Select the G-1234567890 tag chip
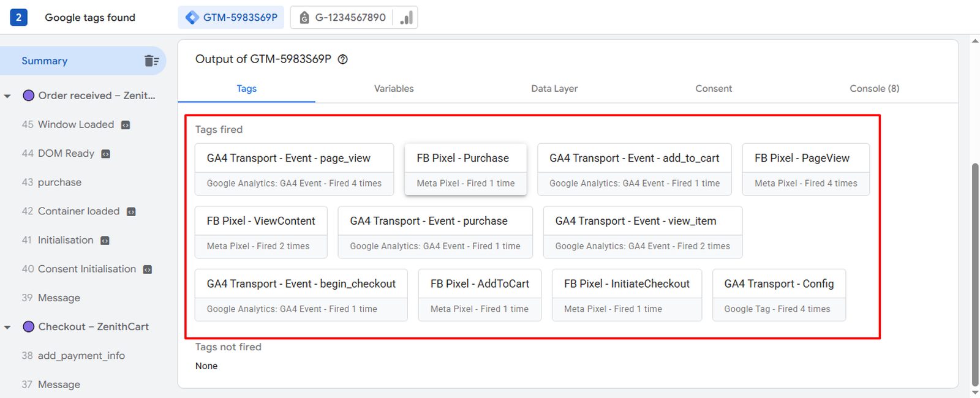The height and width of the screenshot is (398, 980). [x=354, y=17]
